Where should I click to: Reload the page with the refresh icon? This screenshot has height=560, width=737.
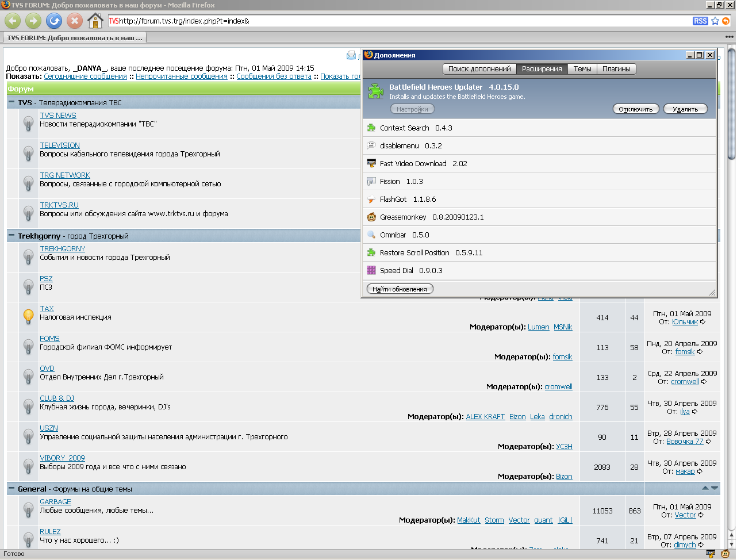click(54, 21)
